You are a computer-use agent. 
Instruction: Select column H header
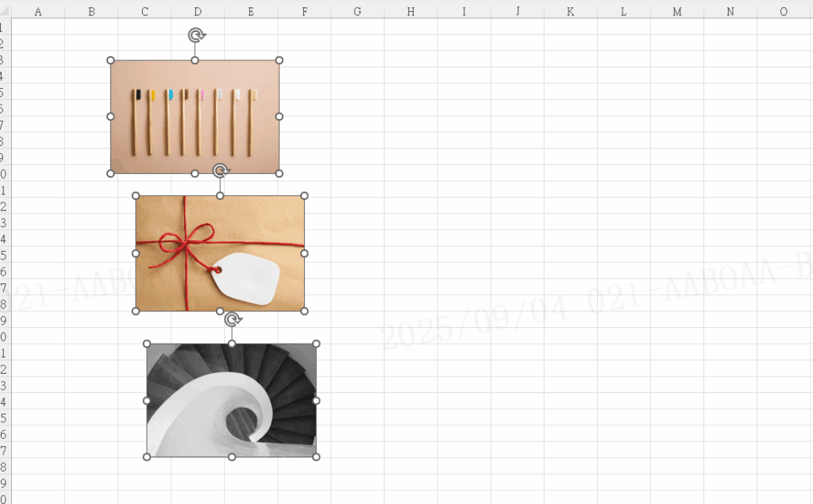coord(410,12)
